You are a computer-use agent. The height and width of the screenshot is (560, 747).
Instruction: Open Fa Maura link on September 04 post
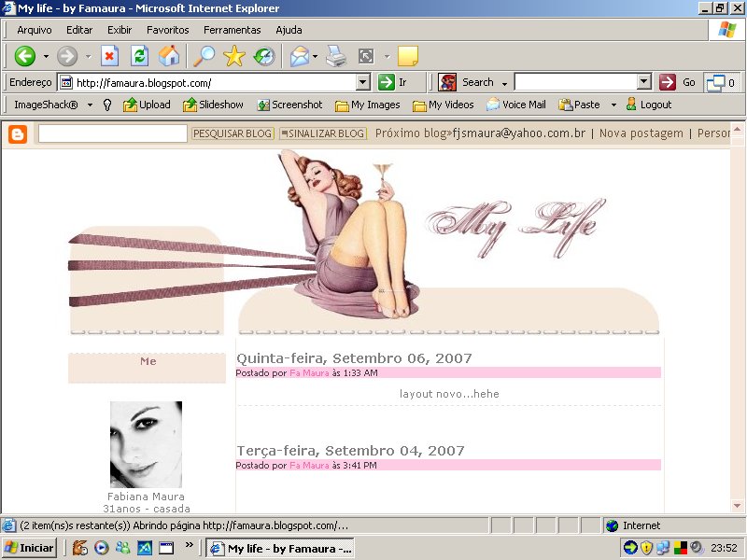coord(309,465)
